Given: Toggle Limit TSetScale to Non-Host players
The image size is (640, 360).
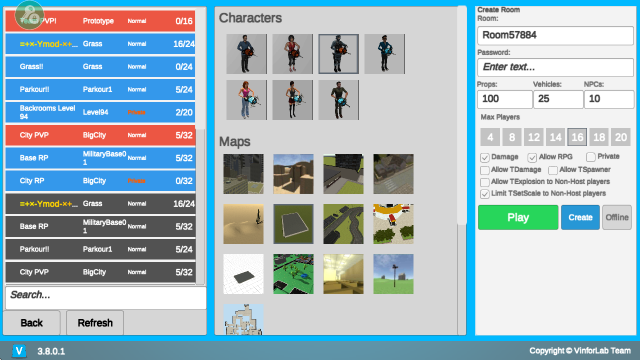Looking at the screenshot, I should 484,194.
